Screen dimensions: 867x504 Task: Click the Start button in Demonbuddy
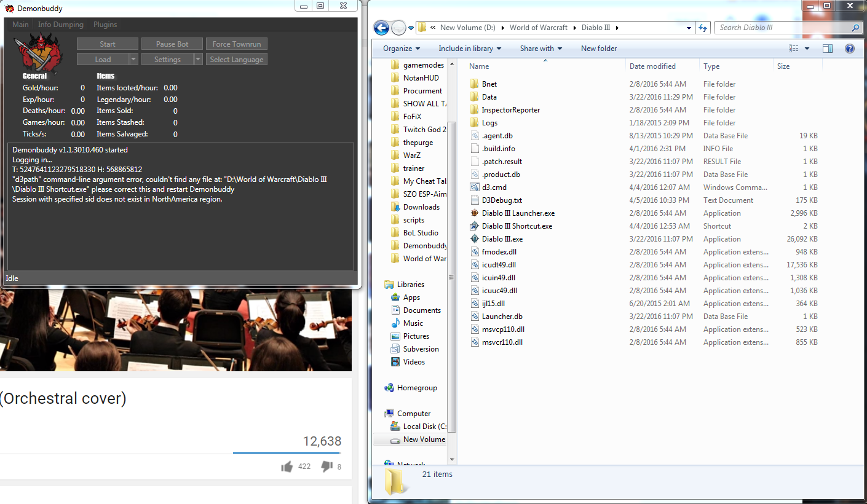(x=108, y=44)
